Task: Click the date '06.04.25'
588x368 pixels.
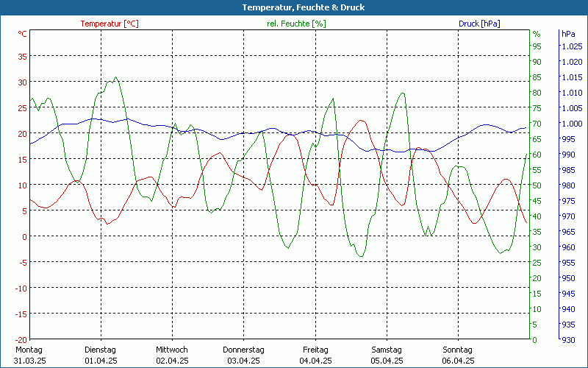Action: pos(458,361)
